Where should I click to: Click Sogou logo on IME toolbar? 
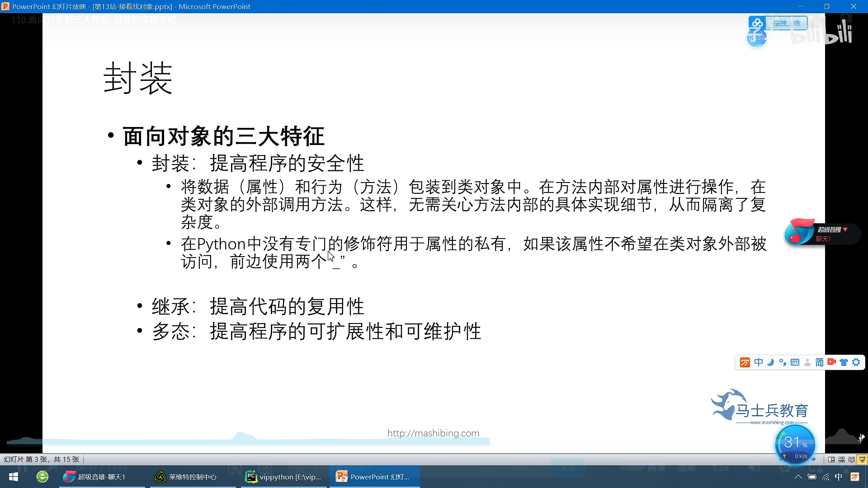[x=745, y=362]
